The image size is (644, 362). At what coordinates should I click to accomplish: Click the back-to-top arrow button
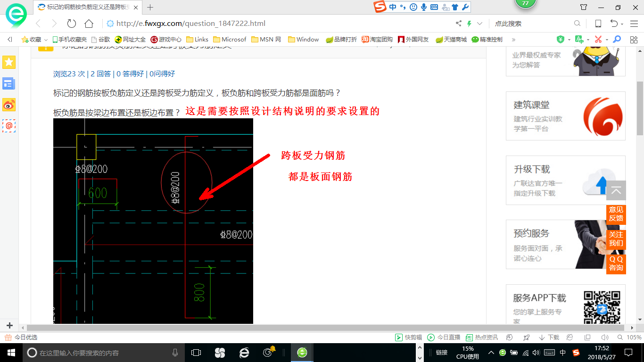616,190
